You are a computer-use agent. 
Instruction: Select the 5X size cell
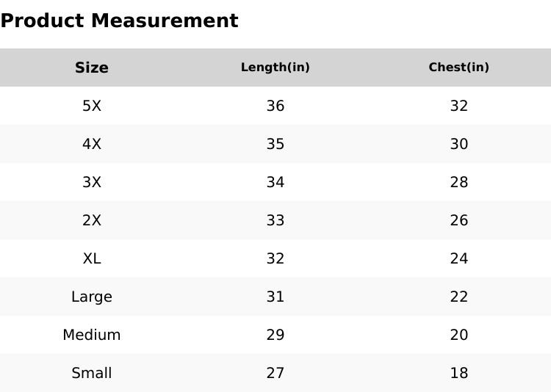click(92, 106)
